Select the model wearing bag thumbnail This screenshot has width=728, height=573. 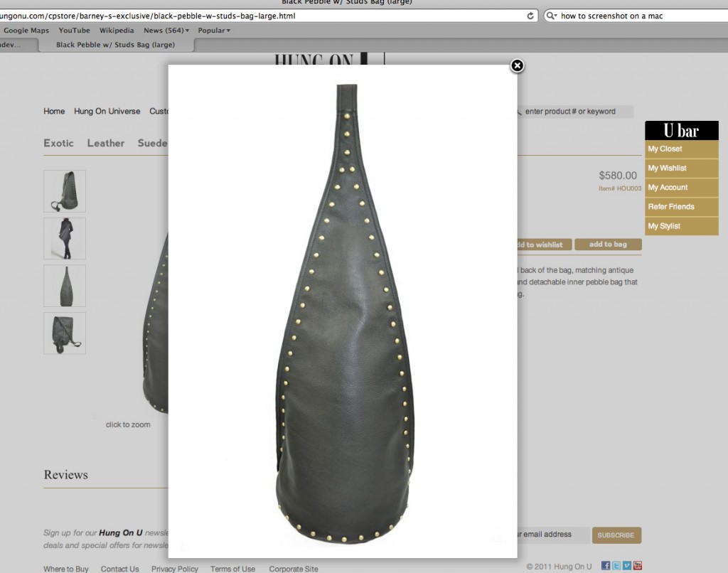(65, 239)
